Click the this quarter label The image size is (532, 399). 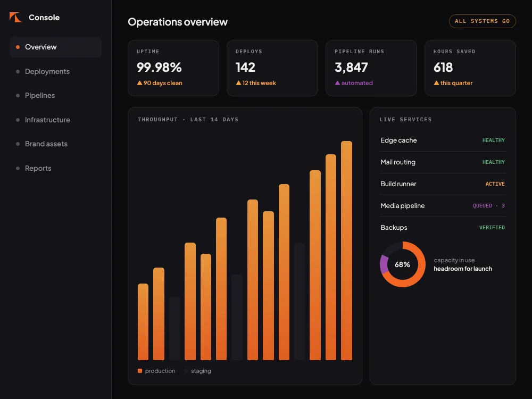pyautogui.click(x=456, y=83)
